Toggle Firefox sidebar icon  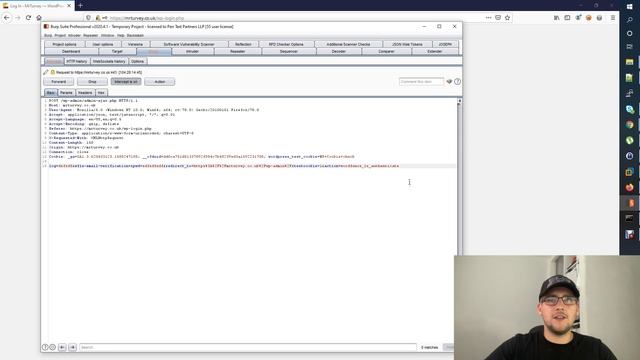pos(567,18)
